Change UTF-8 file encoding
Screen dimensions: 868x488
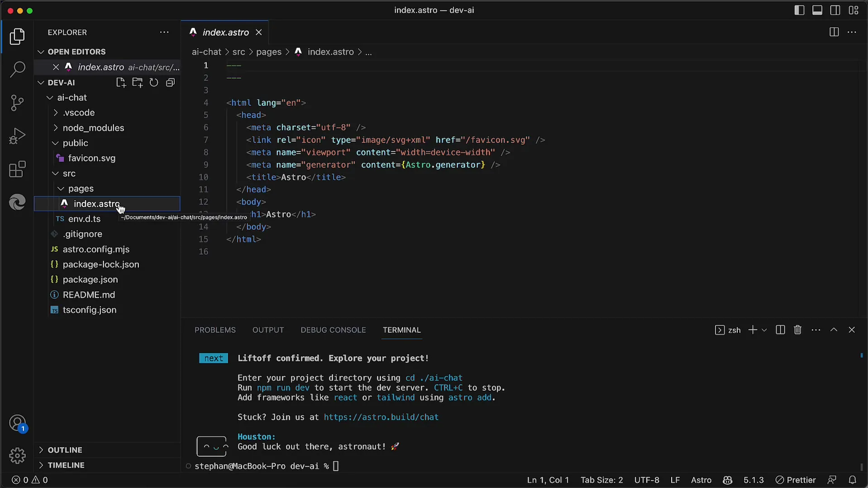[x=646, y=480]
